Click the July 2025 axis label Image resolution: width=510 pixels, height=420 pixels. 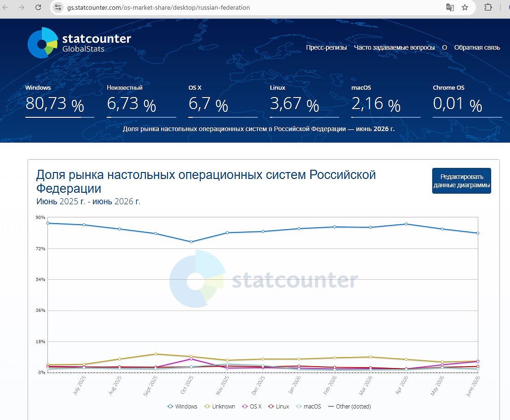click(x=79, y=385)
